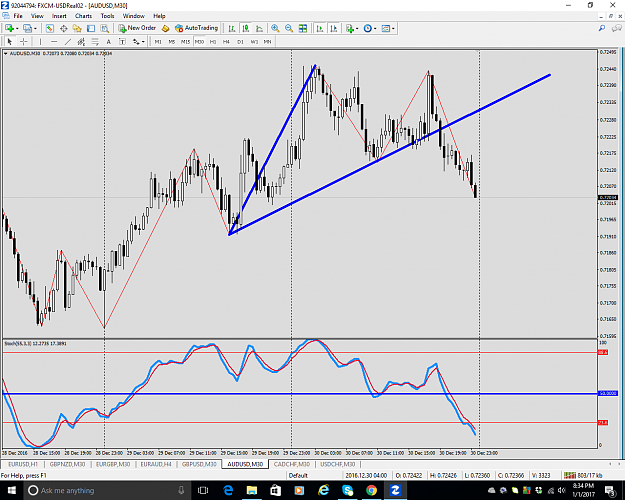Select the trendline drawing tool

click(x=68, y=41)
